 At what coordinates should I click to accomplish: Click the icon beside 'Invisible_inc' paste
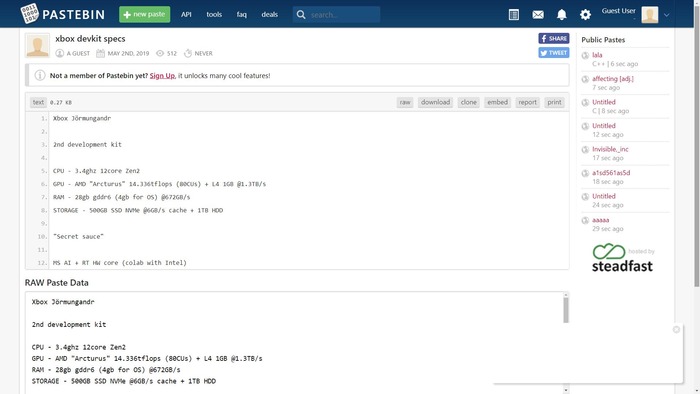point(585,149)
